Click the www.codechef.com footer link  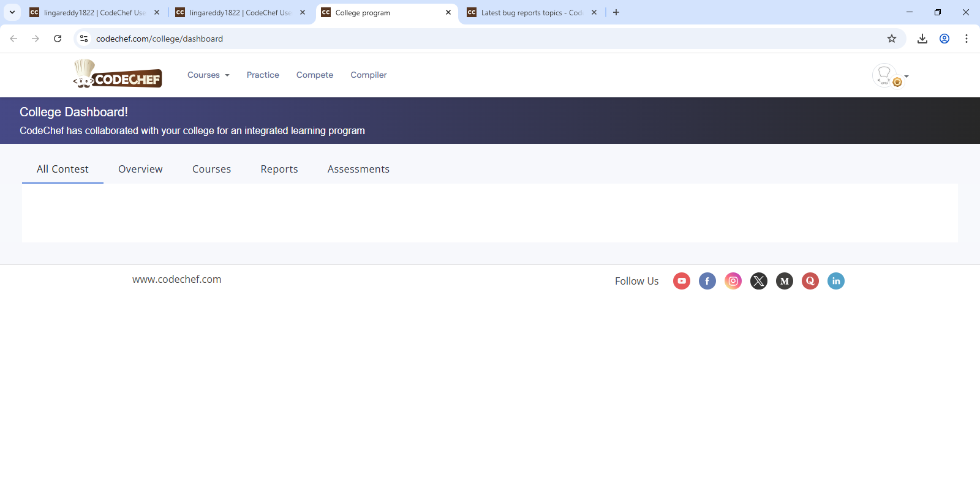click(177, 279)
